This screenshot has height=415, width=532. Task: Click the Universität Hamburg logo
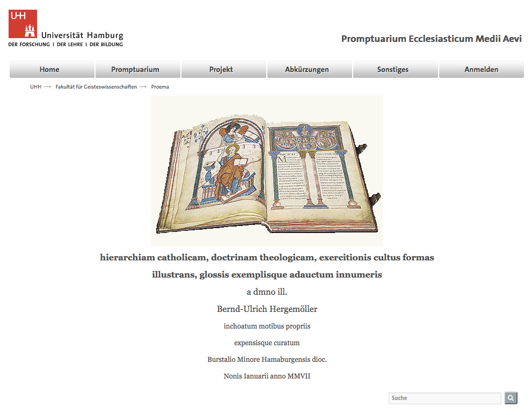click(x=66, y=28)
